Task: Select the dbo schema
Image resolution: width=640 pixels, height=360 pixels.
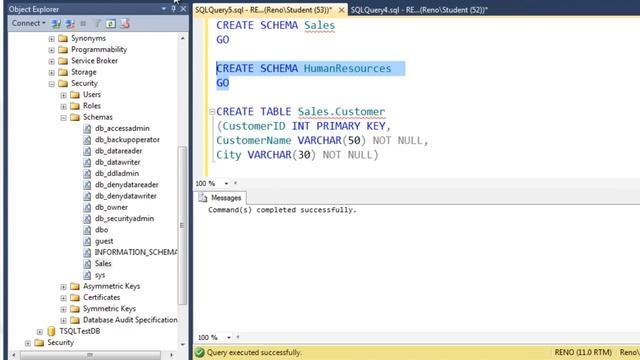Action: (x=101, y=230)
